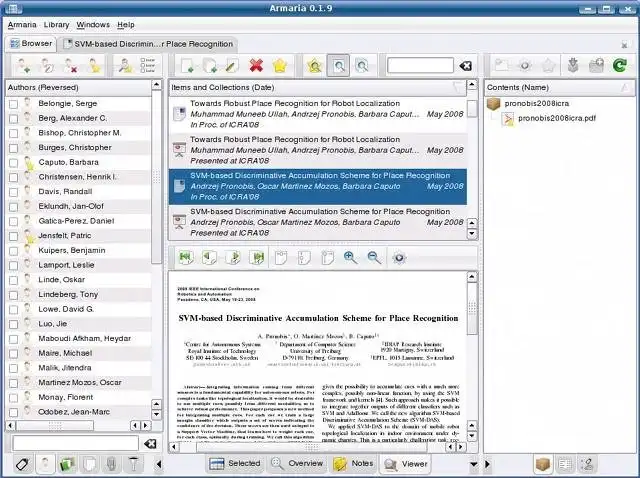Go to first page in viewer
Viewport: 640px width, 478px height.
[x=186, y=257]
